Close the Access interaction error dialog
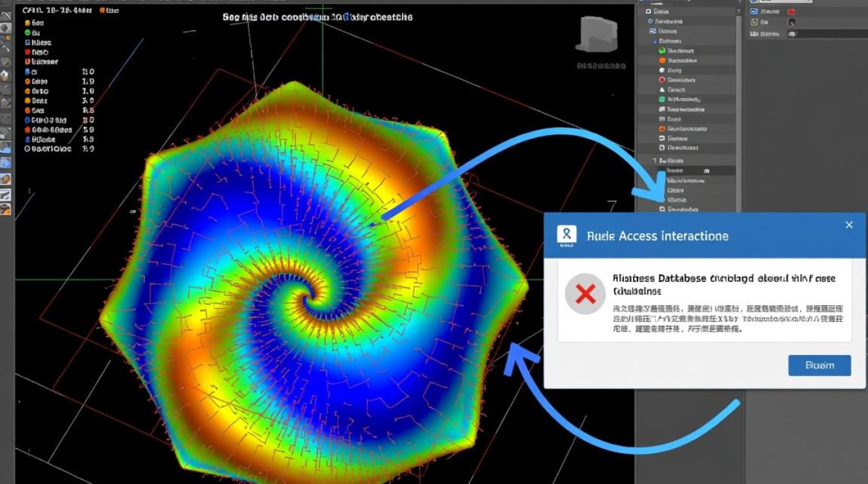Image resolution: width=868 pixels, height=484 pixels. point(849,225)
